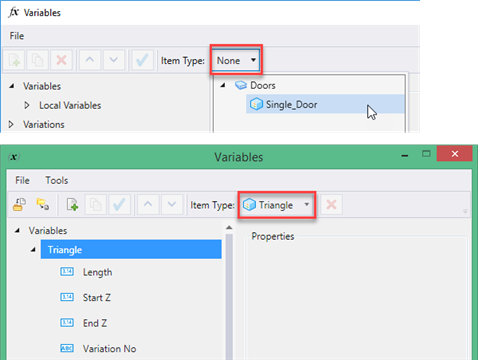Click the tree scrollbar up arrow
Viewport: 478px width, 360px height.
pos(229,228)
